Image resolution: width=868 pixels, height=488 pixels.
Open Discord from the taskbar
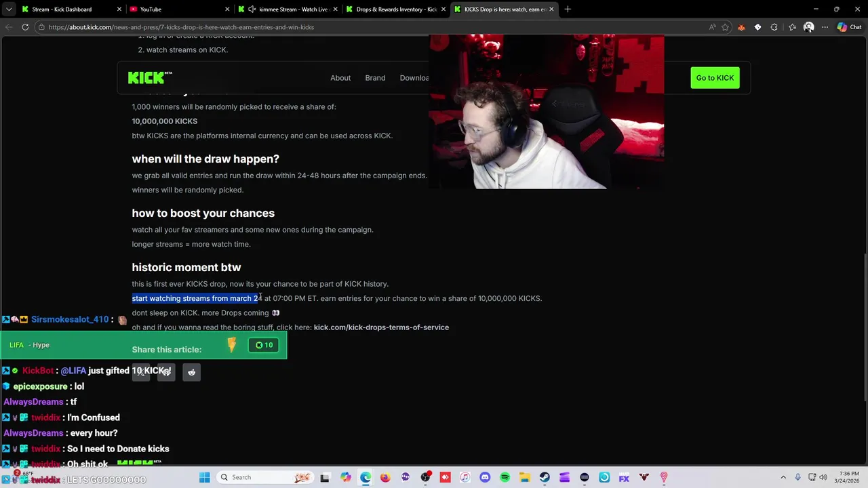[485, 477]
